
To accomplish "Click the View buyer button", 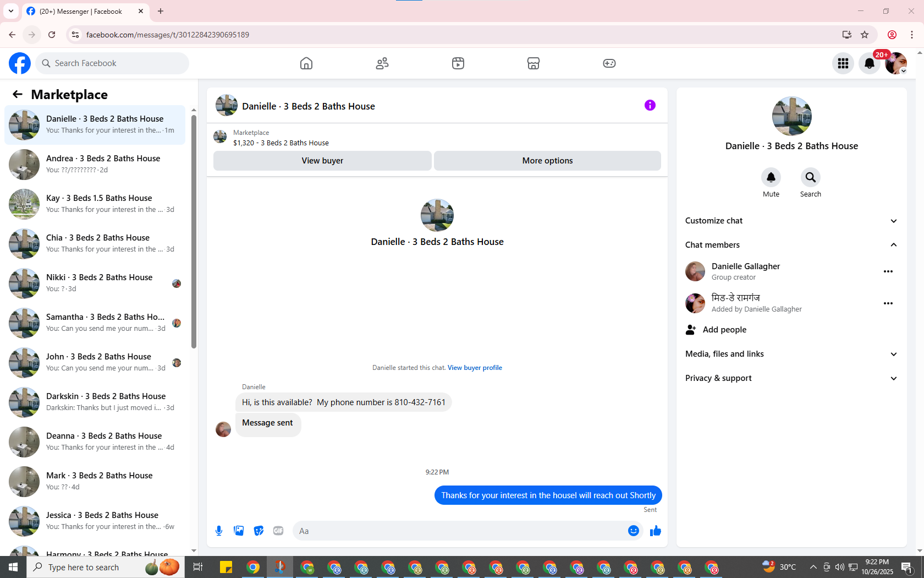I will click(x=322, y=161).
